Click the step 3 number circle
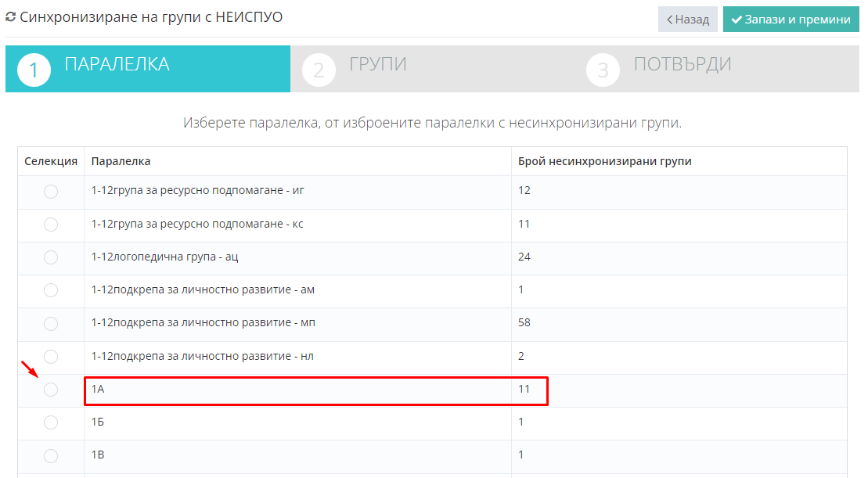 point(603,70)
